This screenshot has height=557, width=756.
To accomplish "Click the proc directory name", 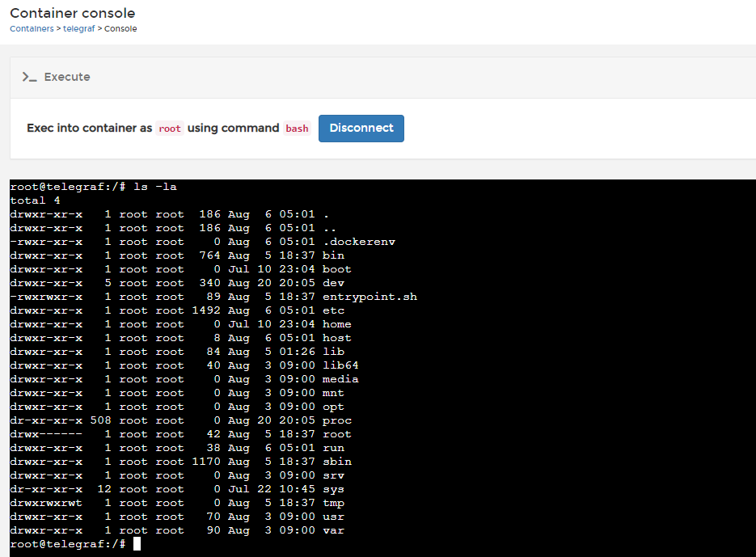I will (x=337, y=420).
